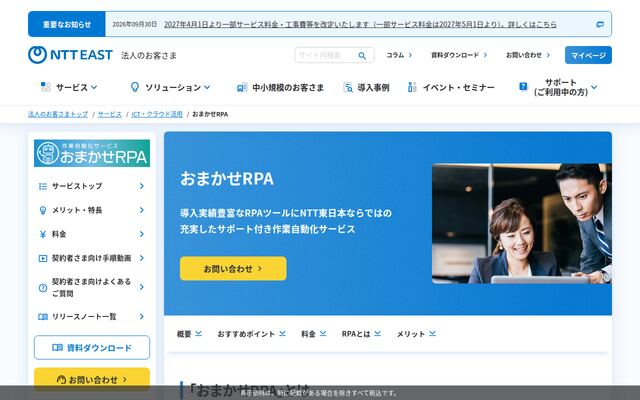Click the 法人のお客さま text beside logo
Image resolution: width=640 pixels, height=400 pixels.
(x=149, y=56)
